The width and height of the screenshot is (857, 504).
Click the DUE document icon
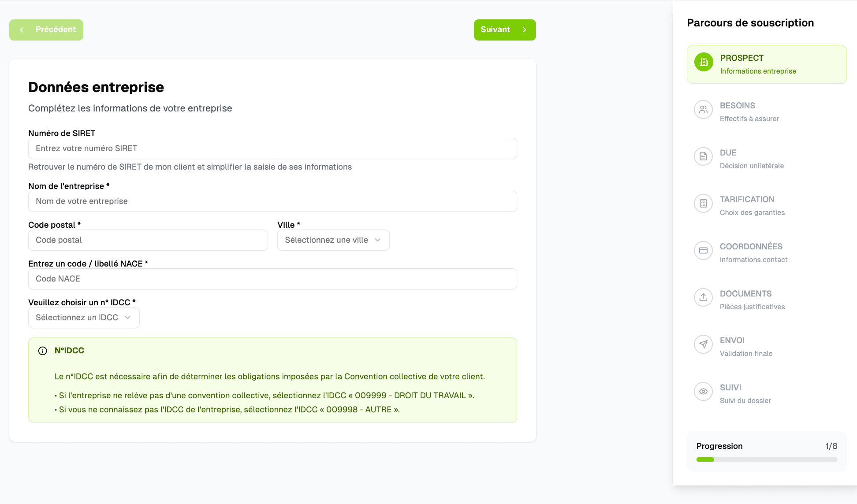pyautogui.click(x=703, y=156)
